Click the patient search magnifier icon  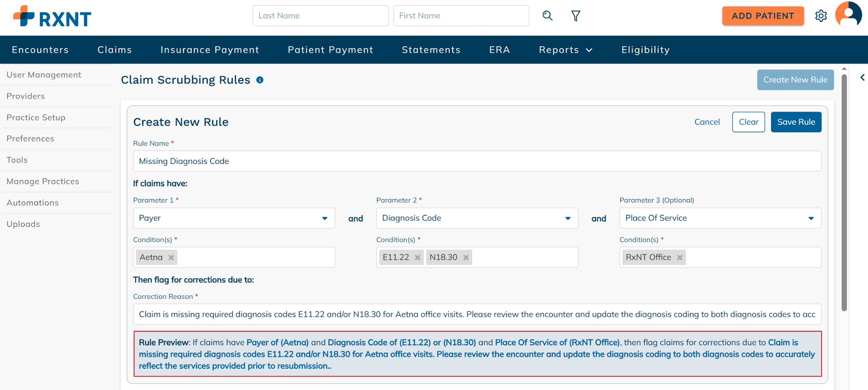pos(548,16)
